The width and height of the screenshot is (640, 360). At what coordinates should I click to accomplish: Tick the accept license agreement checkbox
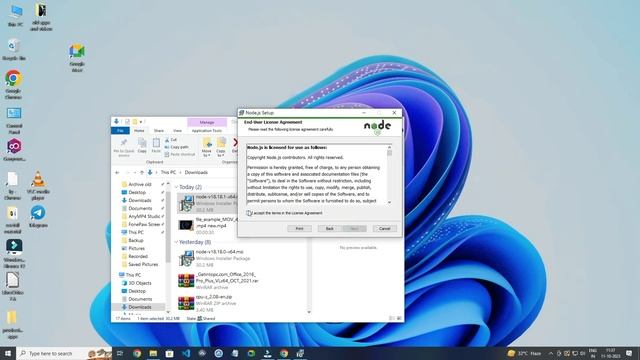(249, 213)
